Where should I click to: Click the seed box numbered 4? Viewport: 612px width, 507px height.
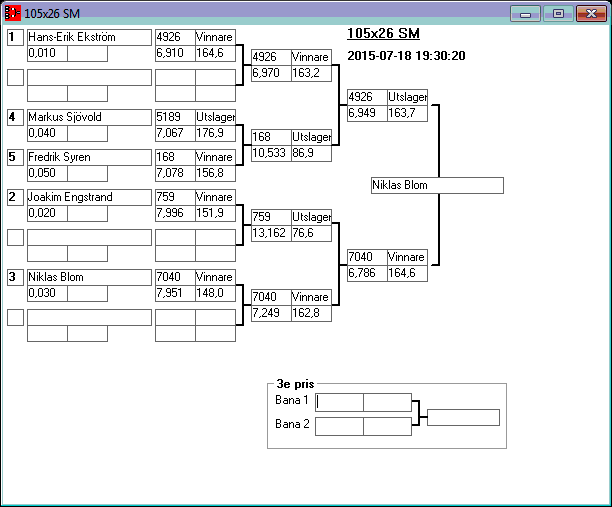pyautogui.click(x=15, y=117)
